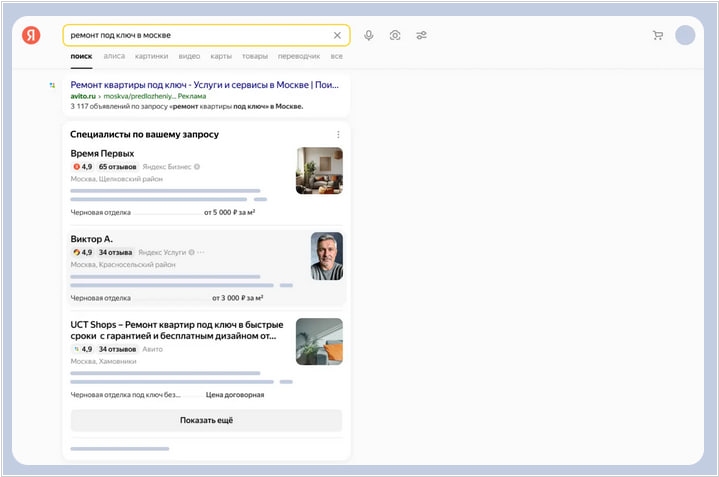The image size is (719, 477).
Task: Click price от 5 000 ₽ за м²
Action: (x=230, y=212)
